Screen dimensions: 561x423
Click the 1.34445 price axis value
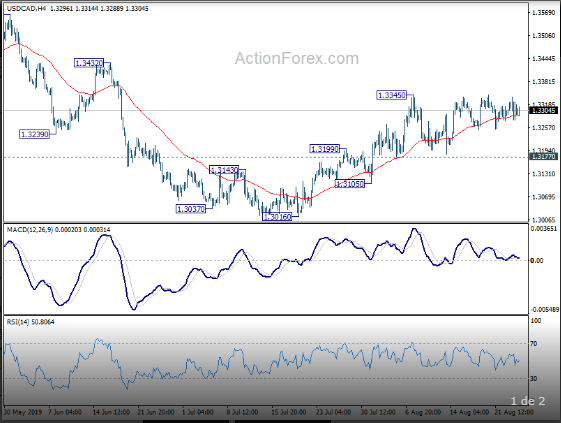tap(543, 58)
